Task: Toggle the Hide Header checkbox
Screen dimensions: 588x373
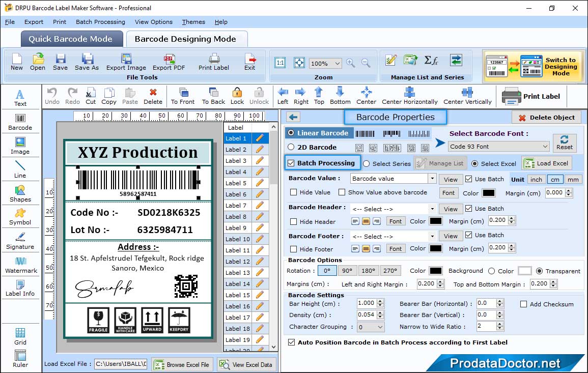Action: [294, 222]
